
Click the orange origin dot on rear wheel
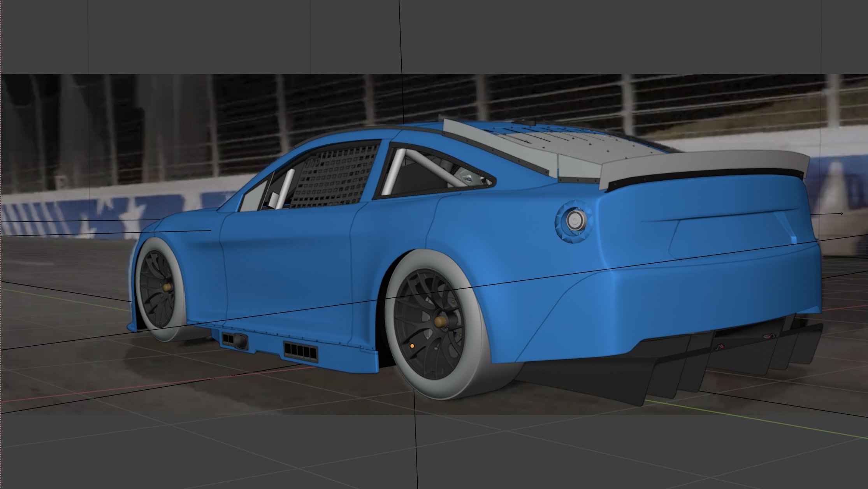[412, 346]
